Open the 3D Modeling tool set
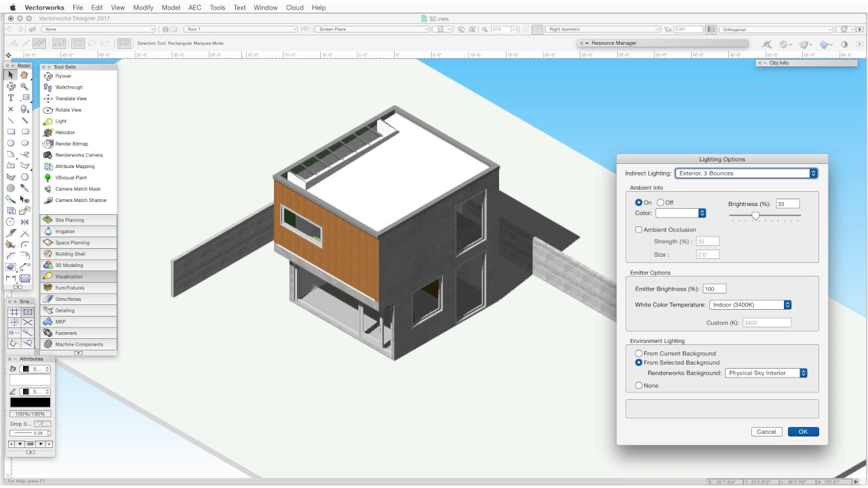Screen dimensions: 868x488 [x=78, y=265]
